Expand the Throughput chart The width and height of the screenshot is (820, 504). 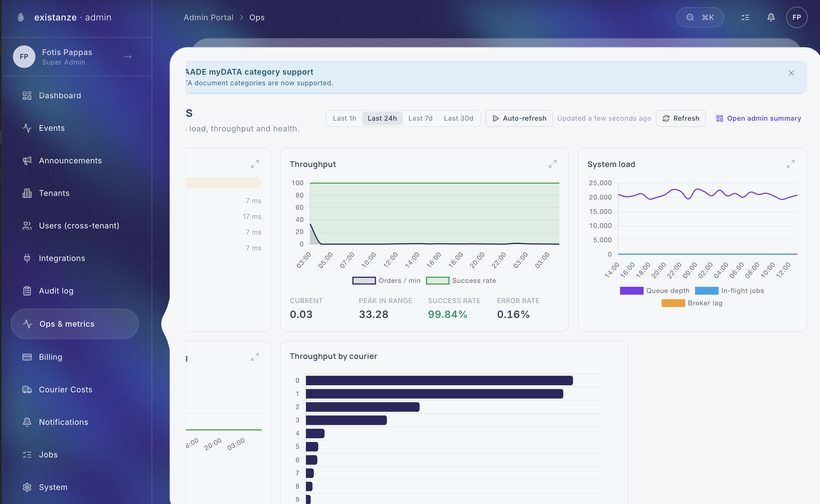coord(553,164)
